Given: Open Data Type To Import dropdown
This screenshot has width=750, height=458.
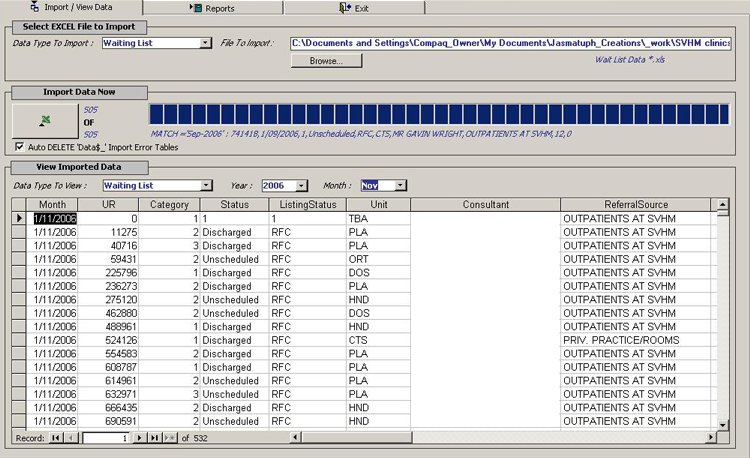Looking at the screenshot, I should pos(205,43).
